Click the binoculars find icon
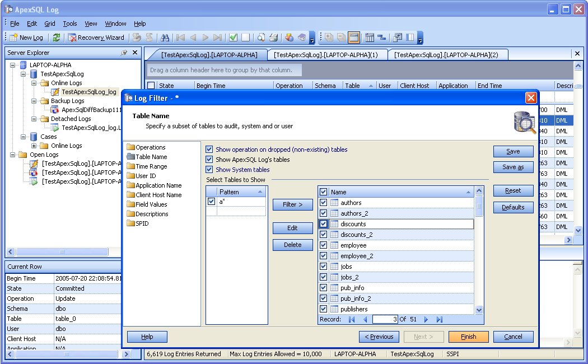588x364 pixels. (x=165, y=38)
